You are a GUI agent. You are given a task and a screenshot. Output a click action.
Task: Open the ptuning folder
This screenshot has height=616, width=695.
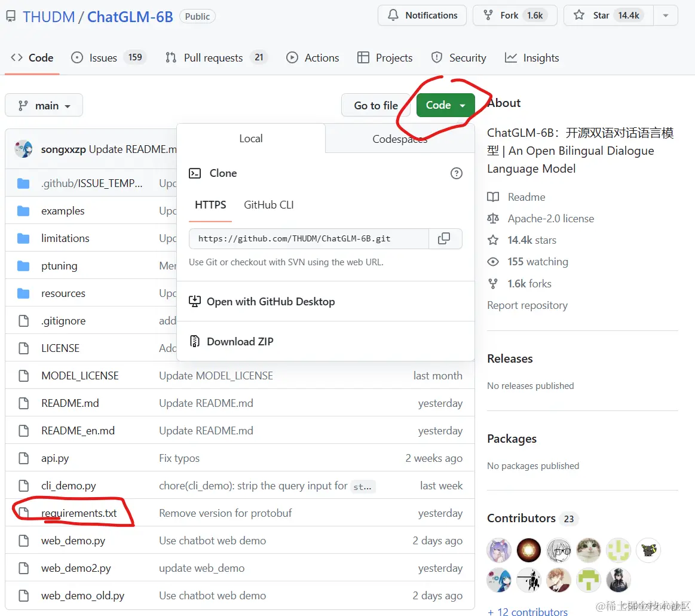59,266
